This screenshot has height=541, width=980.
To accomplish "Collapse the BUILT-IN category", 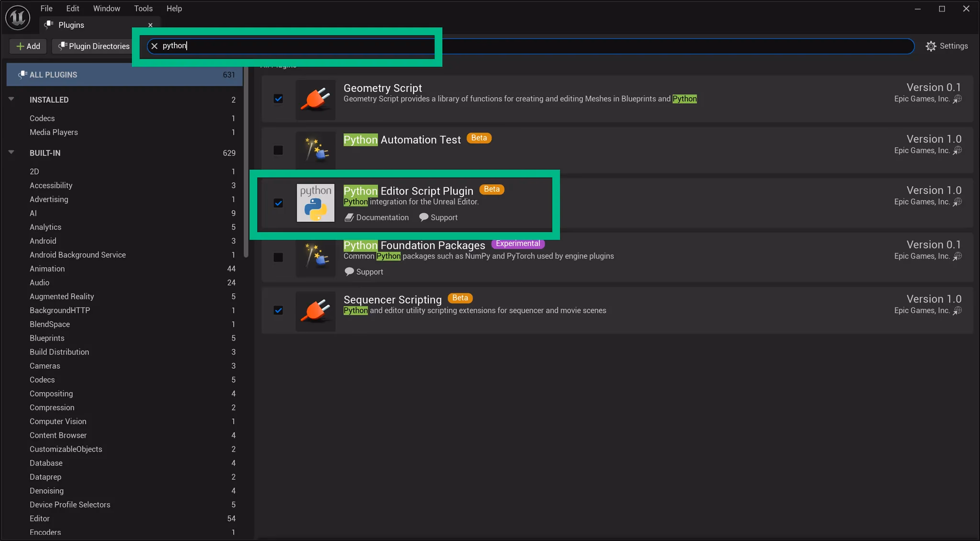I will 11,153.
